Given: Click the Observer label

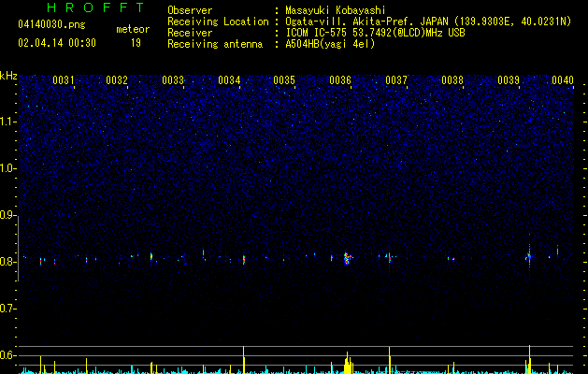Looking at the screenshot, I should (190, 10).
